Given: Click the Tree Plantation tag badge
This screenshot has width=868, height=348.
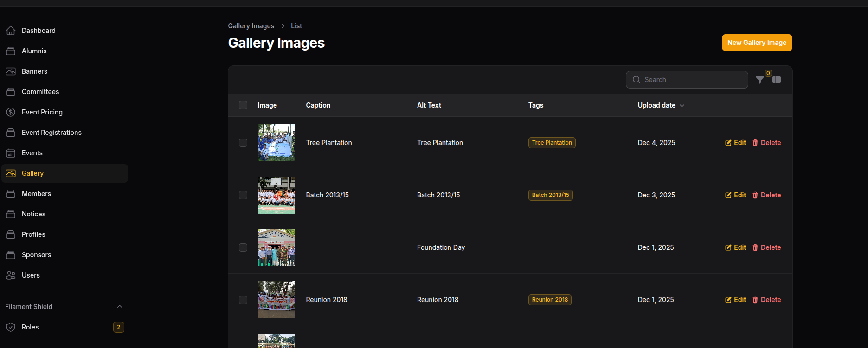Looking at the screenshot, I should pyautogui.click(x=552, y=143).
